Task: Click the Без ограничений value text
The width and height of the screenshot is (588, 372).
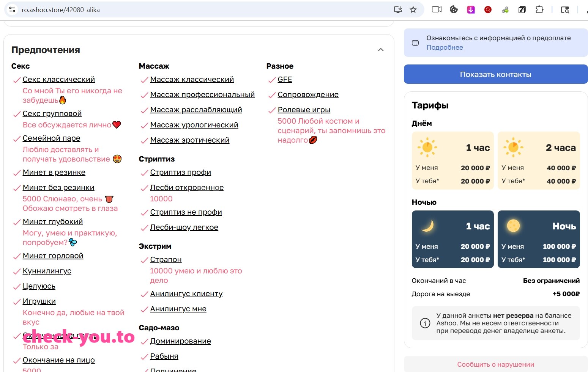Action: tap(551, 281)
